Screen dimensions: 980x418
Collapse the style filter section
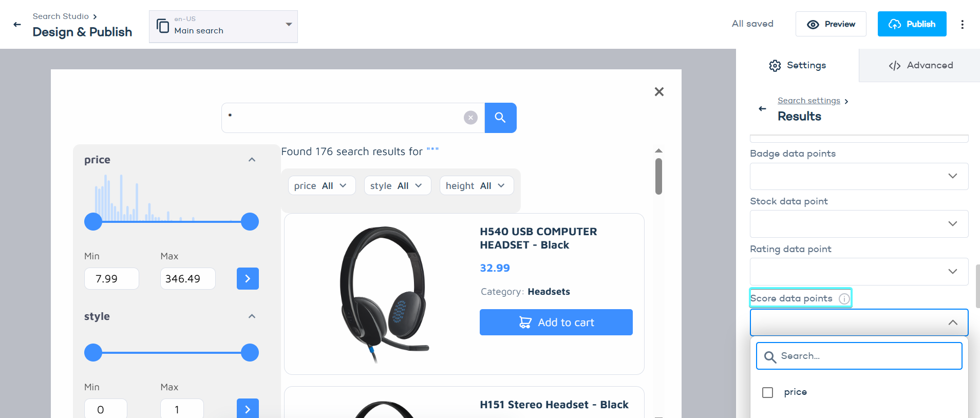tap(252, 316)
